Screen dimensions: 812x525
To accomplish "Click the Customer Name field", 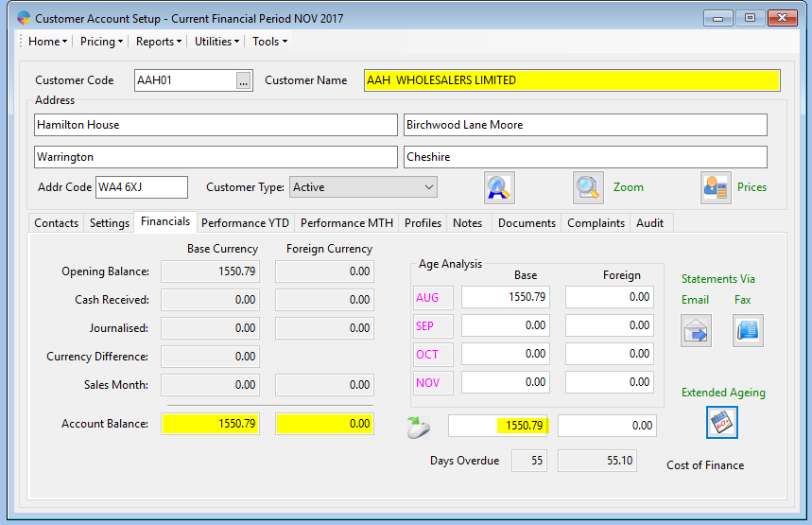I will pos(572,80).
